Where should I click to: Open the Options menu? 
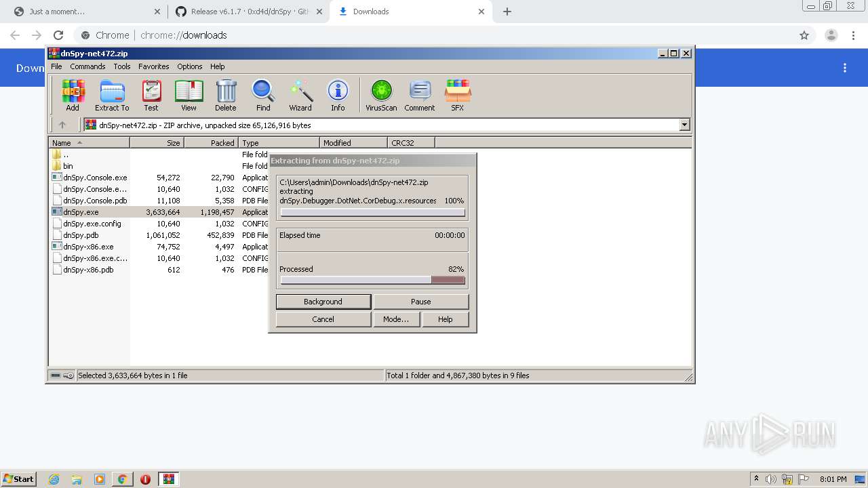pos(190,66)
